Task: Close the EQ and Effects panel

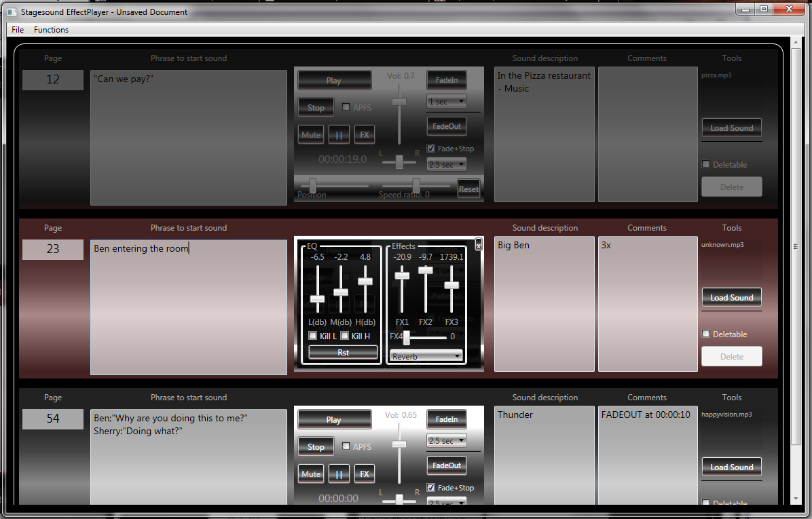Action: pos(478,246)
